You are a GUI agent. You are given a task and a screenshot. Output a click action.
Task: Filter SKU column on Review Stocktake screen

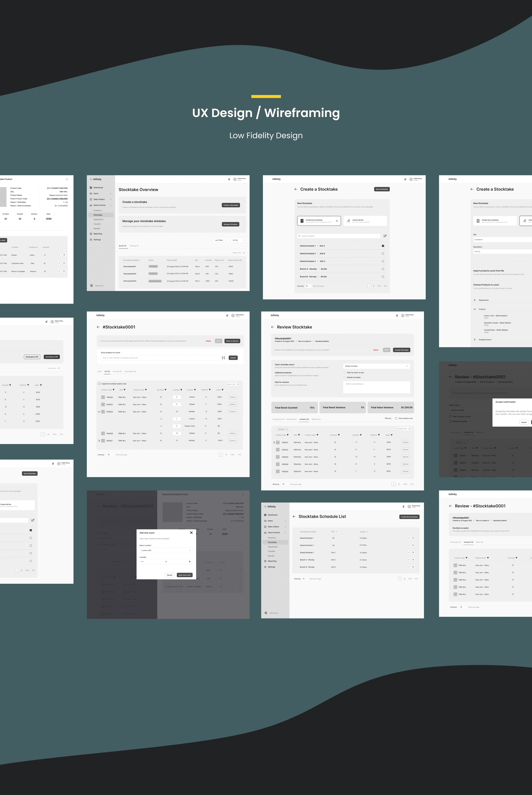(299, 435)
